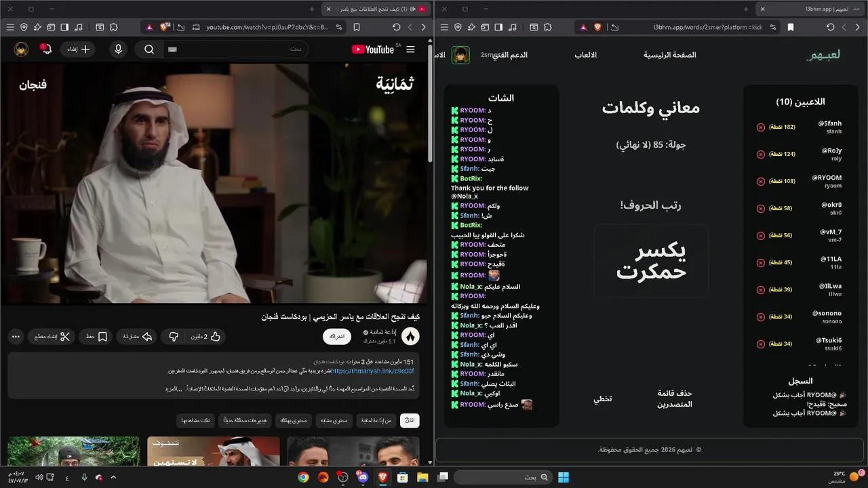
Task: Save the video with حفظ button
Action: [x=97, y=337]
